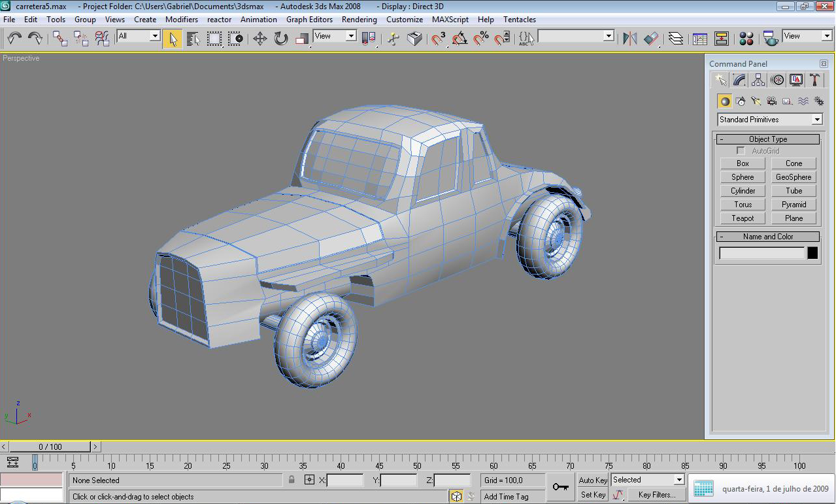Click the Undo arrow icon
This screenshot has height=504, width=836.
coord(14,39)
